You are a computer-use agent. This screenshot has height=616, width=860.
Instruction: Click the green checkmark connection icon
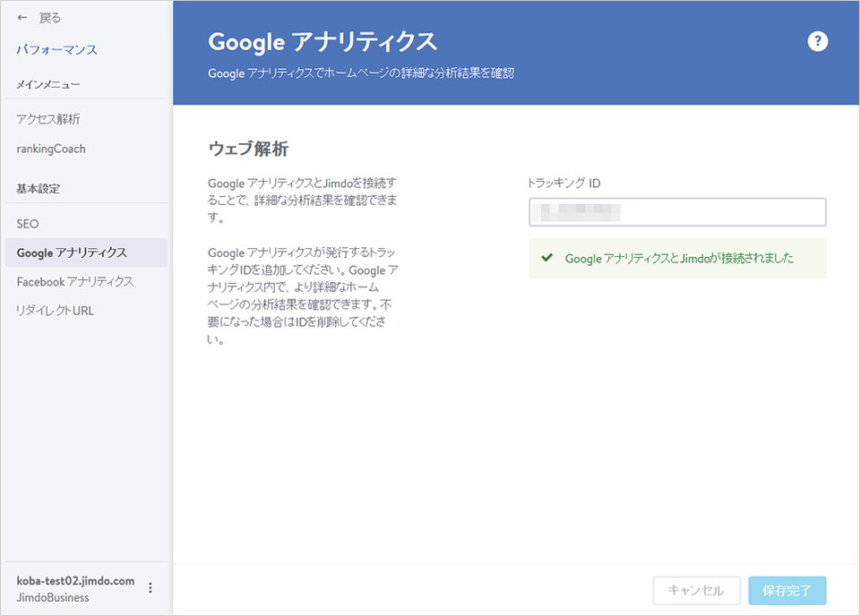546,258
